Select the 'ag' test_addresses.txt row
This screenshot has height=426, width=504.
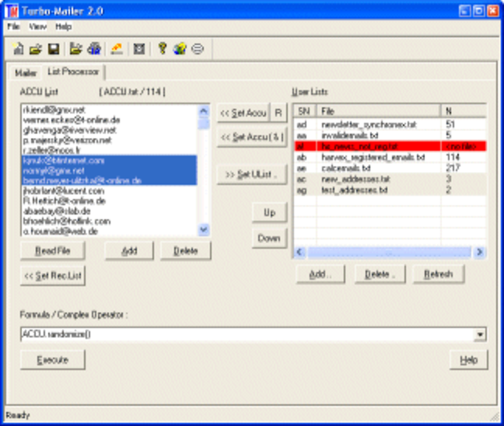pyautogui.click(x=390, y=190)
